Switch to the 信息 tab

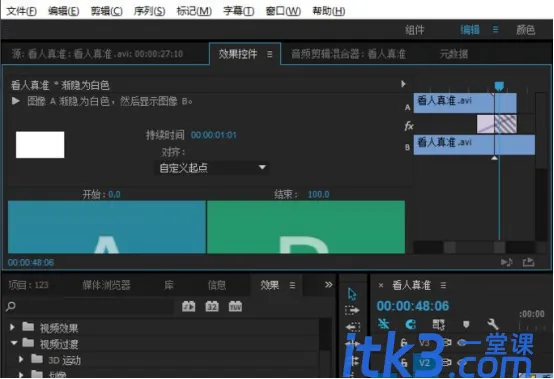click(217, 285)
